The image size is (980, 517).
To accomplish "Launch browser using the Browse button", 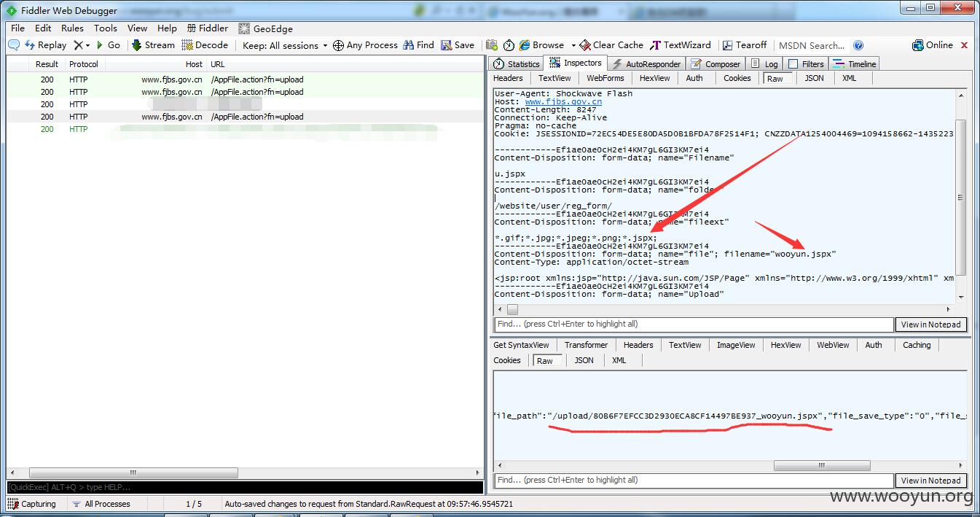I will pos(542,45).
